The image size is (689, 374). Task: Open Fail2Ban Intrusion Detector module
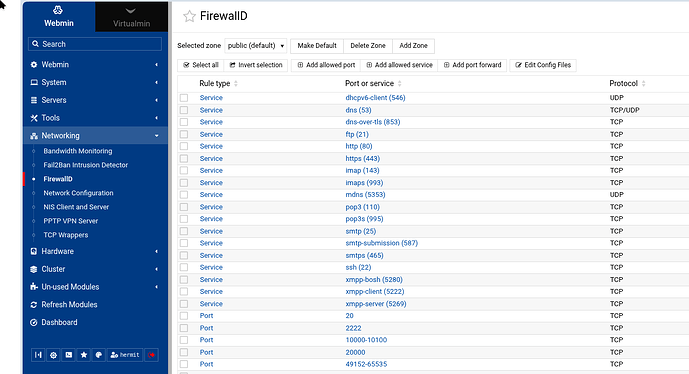pyautogui.click(x=86, y=165)
